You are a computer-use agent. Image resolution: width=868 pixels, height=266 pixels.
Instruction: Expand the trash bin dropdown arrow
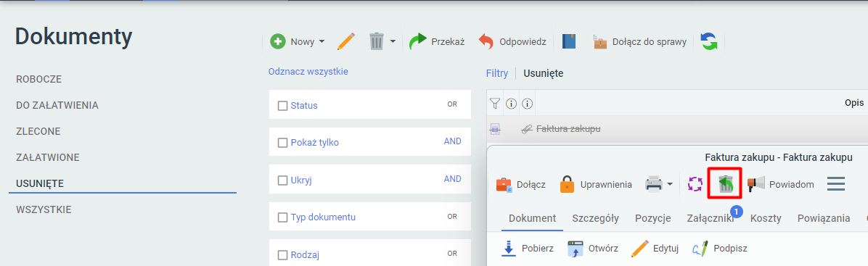coord(393,41)
